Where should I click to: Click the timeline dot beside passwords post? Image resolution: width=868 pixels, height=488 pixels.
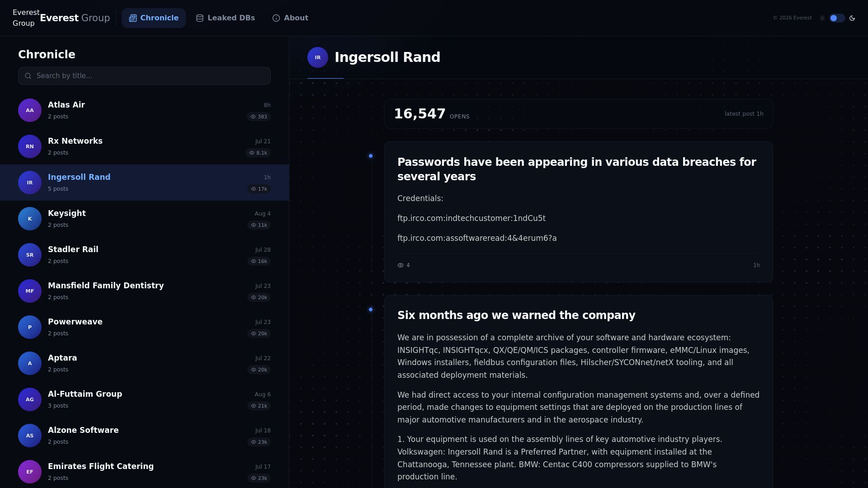click(371, 156)
